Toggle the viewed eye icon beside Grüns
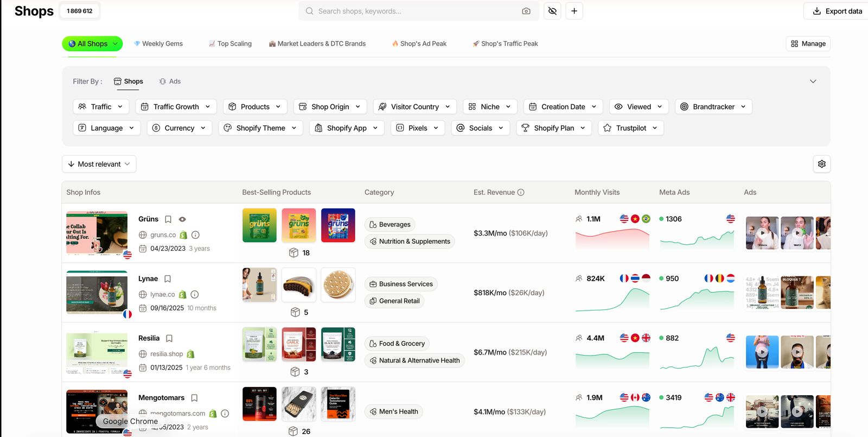Viewport: 868px width, 437px height. pos(182,219)
